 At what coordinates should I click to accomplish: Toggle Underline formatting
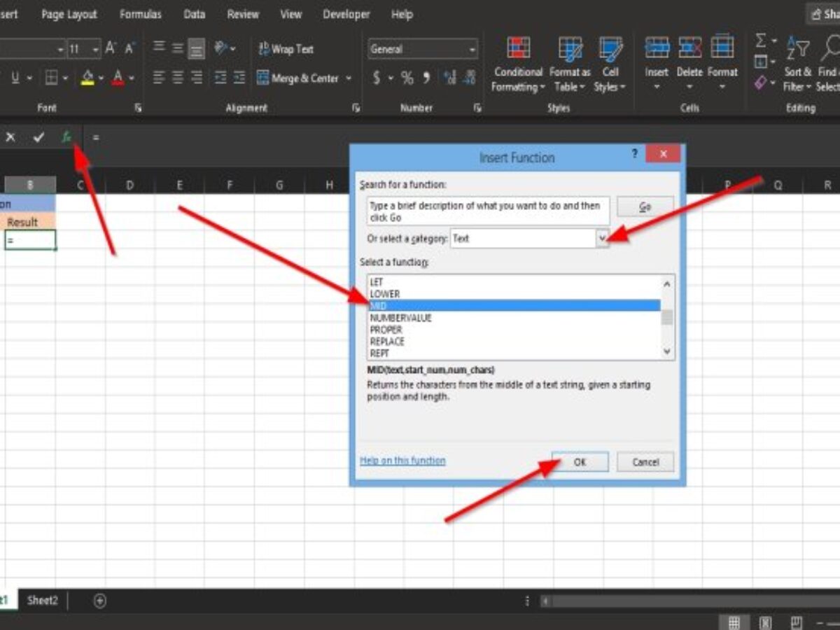(15, 78)
